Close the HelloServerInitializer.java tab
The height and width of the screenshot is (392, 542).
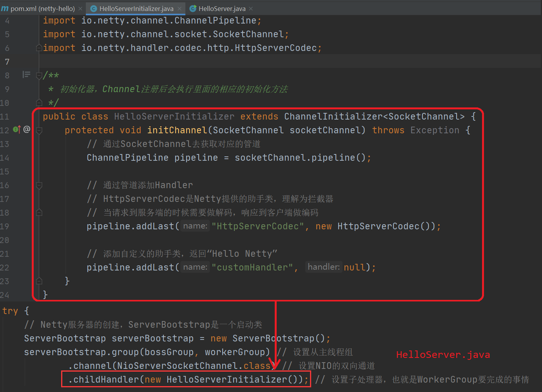[179, 9]
